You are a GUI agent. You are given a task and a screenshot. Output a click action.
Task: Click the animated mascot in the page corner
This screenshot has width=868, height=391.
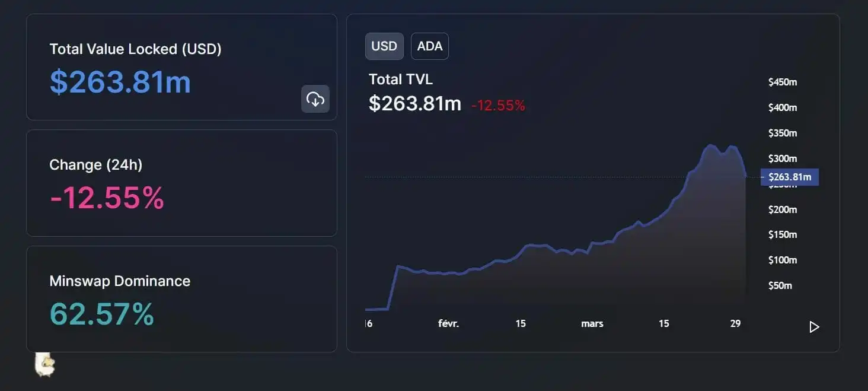coord(44,365)
